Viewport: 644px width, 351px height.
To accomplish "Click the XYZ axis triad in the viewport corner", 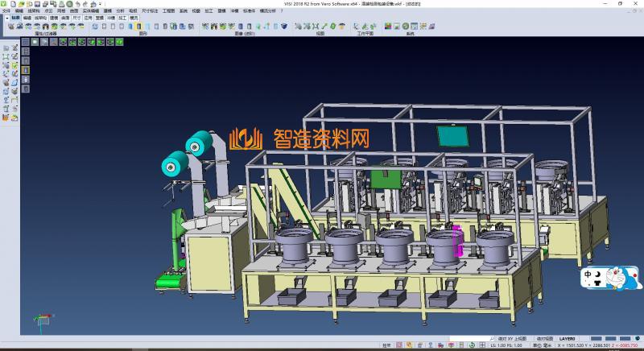I will tap(38, 320).
